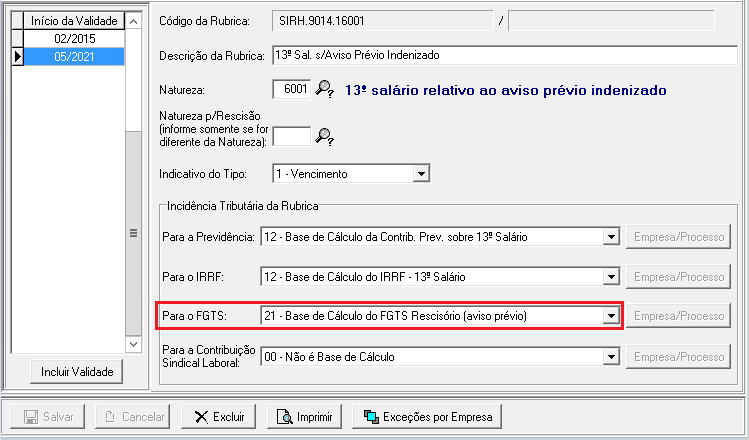
Task: Open the Indicativo do Tipo dropdown
Action: tap(421, 174)
